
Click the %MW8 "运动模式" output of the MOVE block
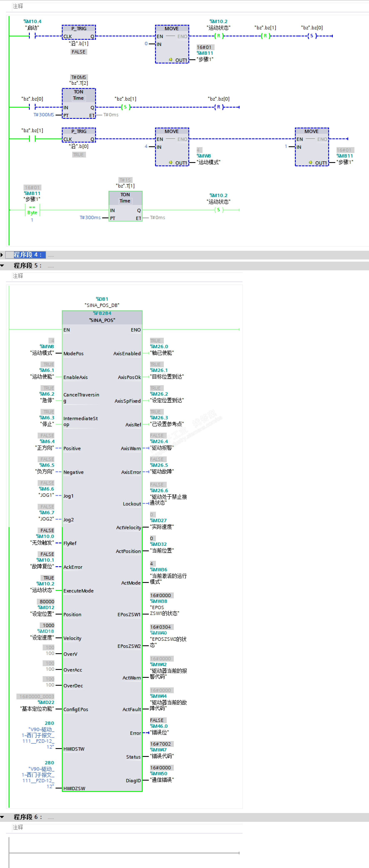(208, 159)
